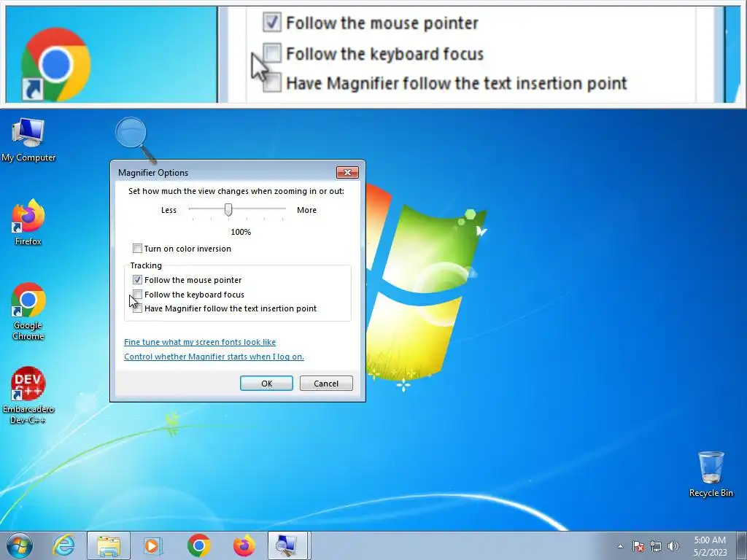This screenshot has width=747, height=560.
Task: Select the Magnifier taskbar button
Action: click(x=289, y=545)
